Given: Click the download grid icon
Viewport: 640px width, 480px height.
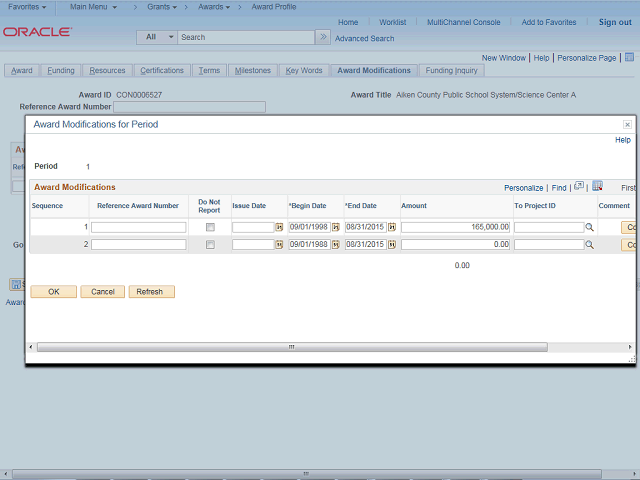Looking at the screenshot, I should 597,186.
